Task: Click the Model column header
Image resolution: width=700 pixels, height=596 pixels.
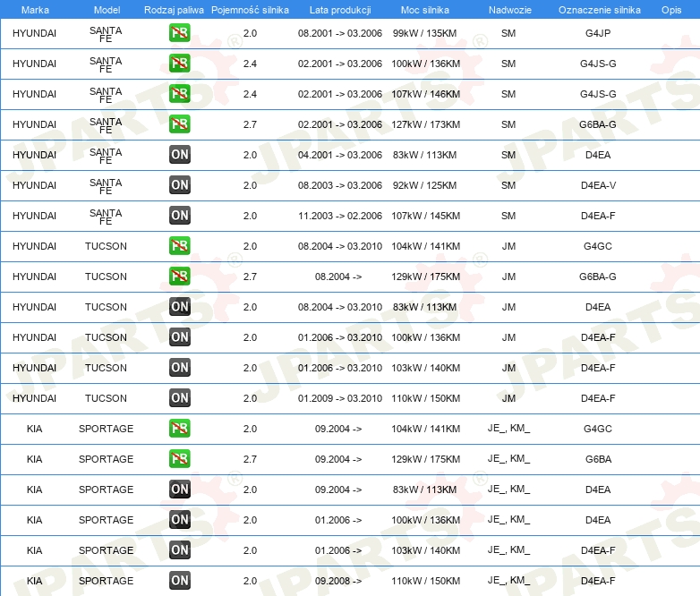Action: (x=107, y=10)
